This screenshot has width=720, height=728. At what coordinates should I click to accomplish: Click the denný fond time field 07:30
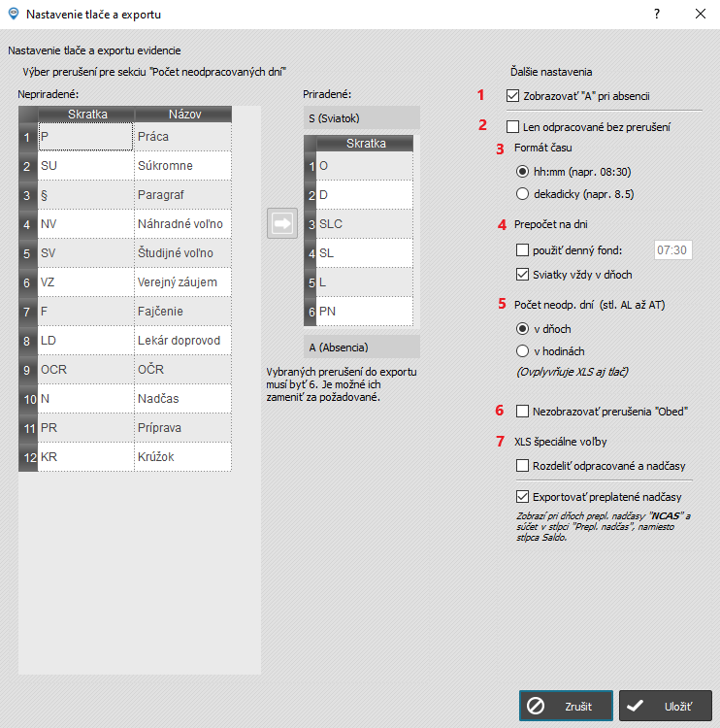coord(672,250)
